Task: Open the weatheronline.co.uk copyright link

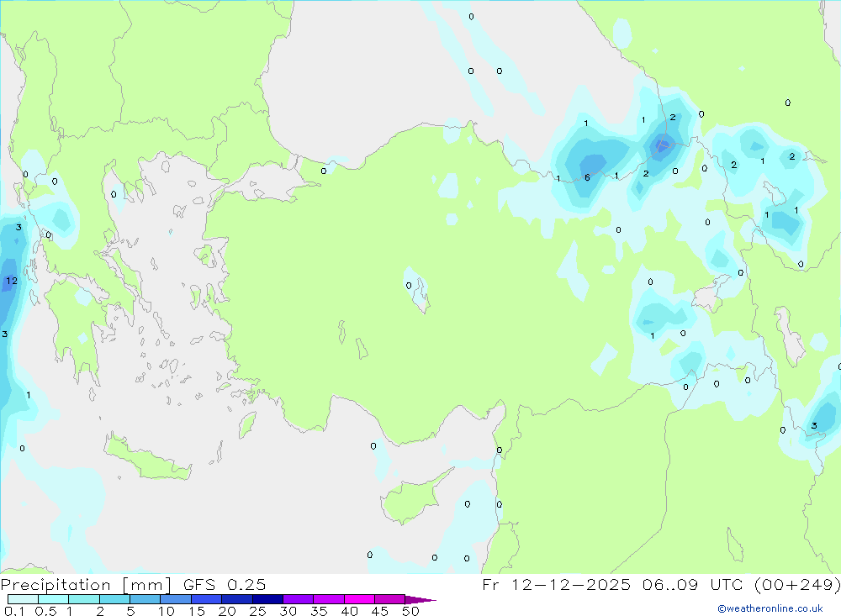Action: pyautogui.click(x=770, y=608)
